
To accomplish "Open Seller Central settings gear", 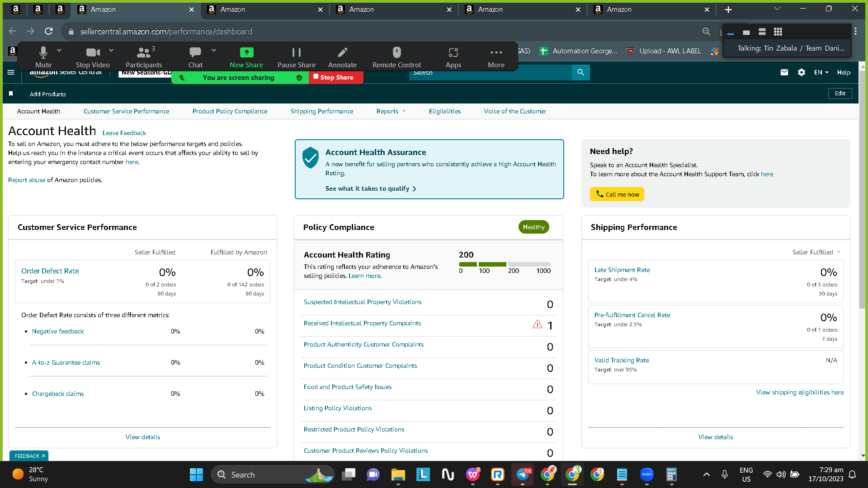I will pyautogui.click(x=802, y=72).
